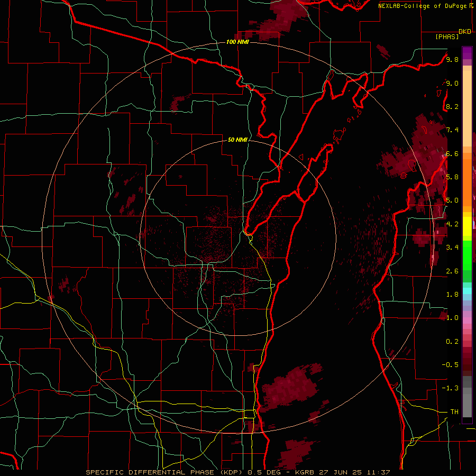Click the 7.4 scale value

[x=452, y=130]
